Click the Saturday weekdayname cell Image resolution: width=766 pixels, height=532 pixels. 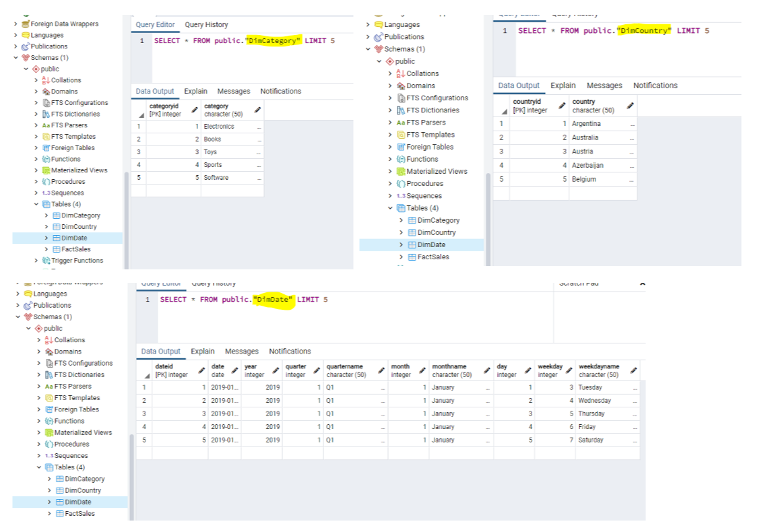point(608,440)
